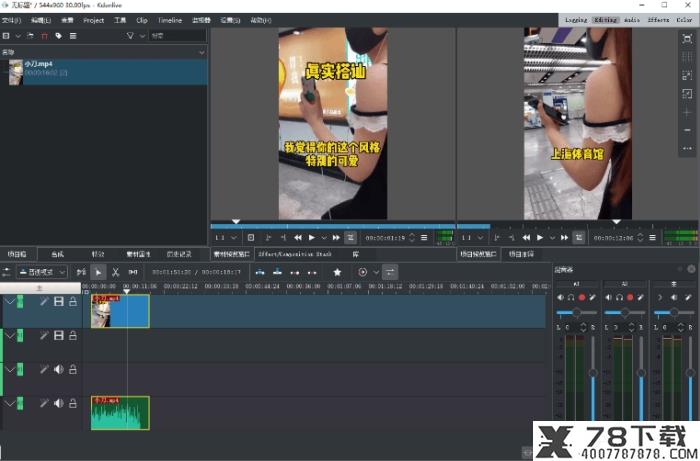Screen dimensions: 700x461
Task: Open timeline edit mode dropdown
Action: click(42, 272)
